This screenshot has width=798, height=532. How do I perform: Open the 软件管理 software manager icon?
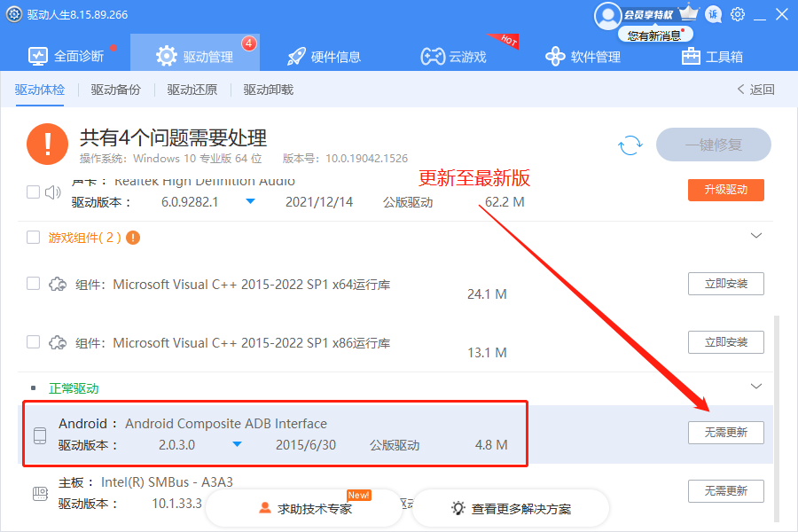pyautogui.click(x=554, y=54)
